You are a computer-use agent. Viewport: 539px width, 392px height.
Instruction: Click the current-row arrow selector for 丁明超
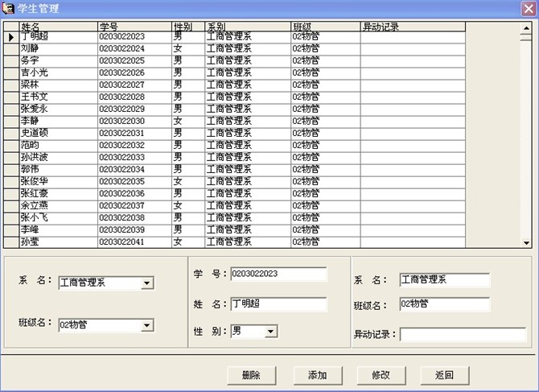[11, 37]
